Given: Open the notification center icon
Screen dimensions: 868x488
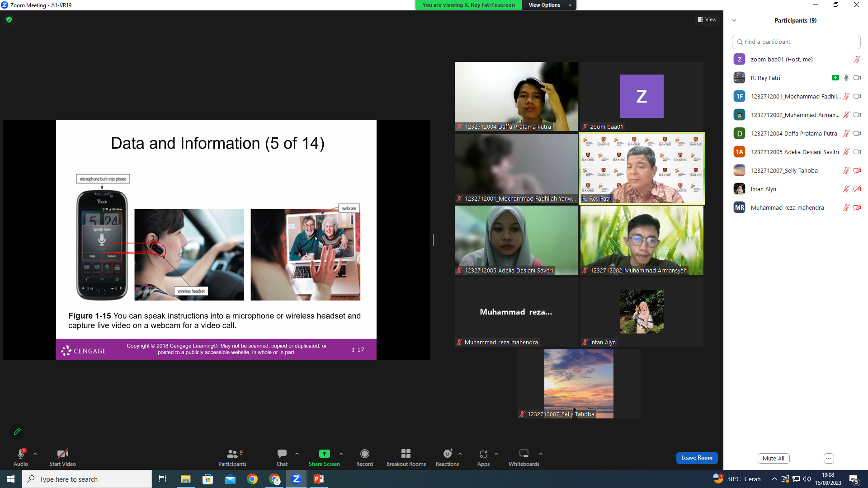Looking at the screenshot, I should (x=854, y=479).
